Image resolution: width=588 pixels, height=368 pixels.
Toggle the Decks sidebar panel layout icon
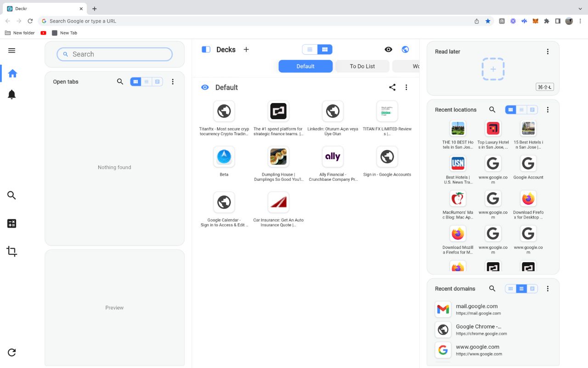tap(206, 50)
